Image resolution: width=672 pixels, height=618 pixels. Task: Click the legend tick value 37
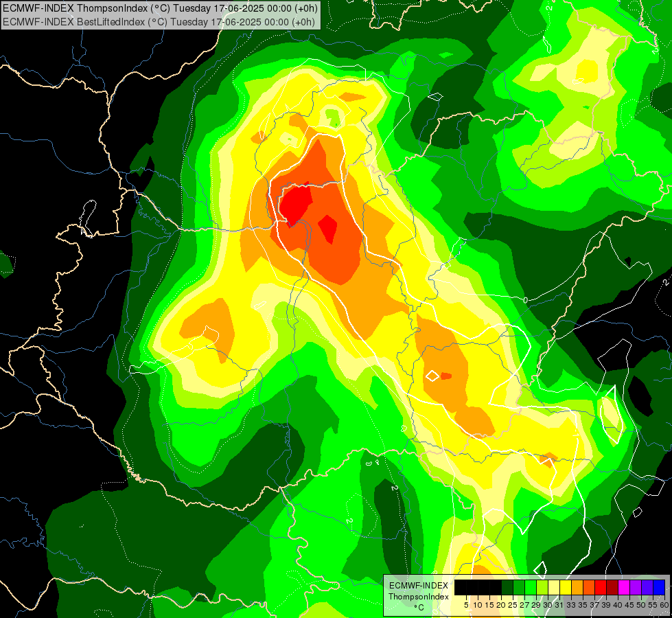coord(595,605)
